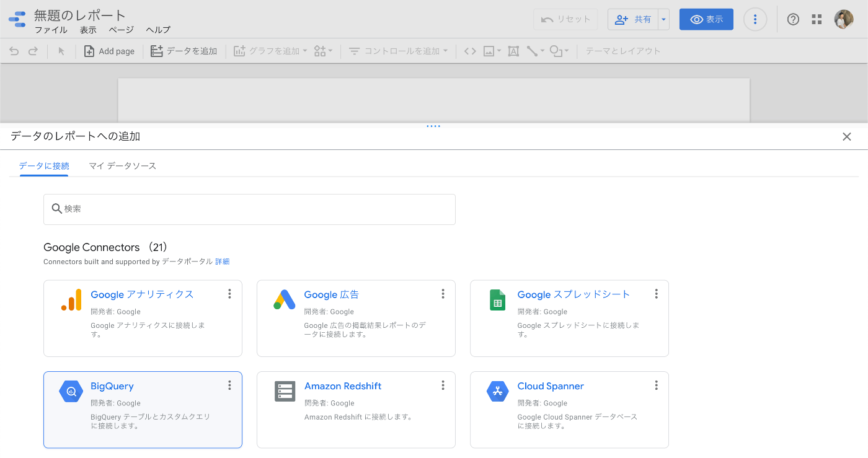The height and width of the screenshot is (458, 868).
Task: Select the Google アナリティクス connector title
Action: pos(142,294)
